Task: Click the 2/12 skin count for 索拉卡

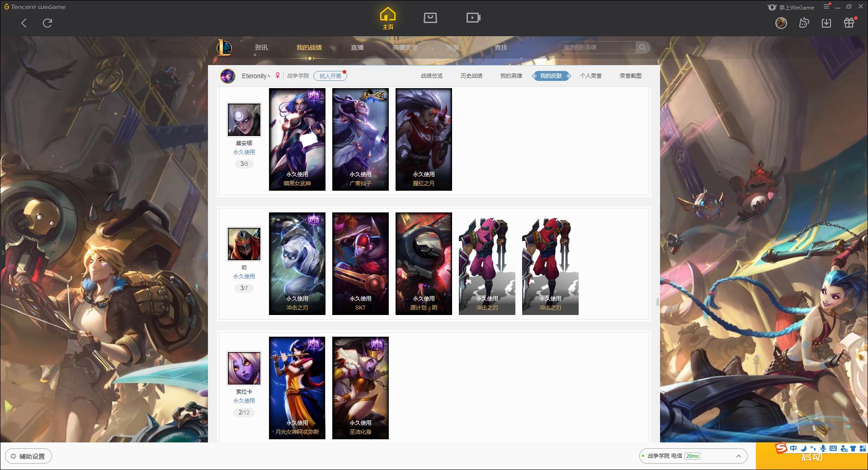Action: (244, 413)
